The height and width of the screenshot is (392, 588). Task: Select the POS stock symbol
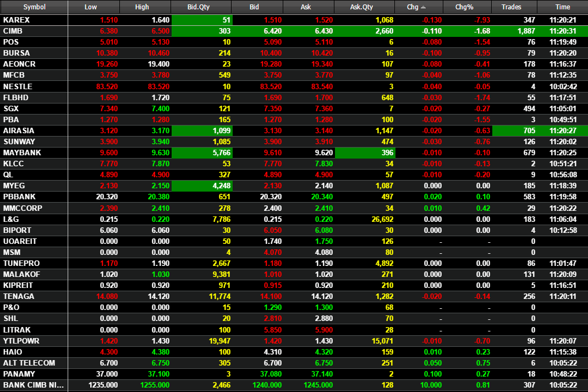click(11, 42)
